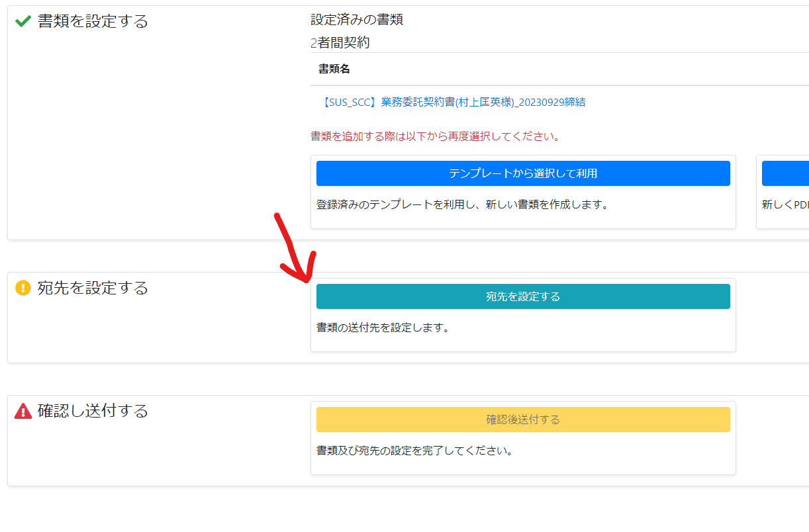Click the 書類及び宛先の設定を完了してください message
Screen dimensions: 809x532
pos(414,451)
